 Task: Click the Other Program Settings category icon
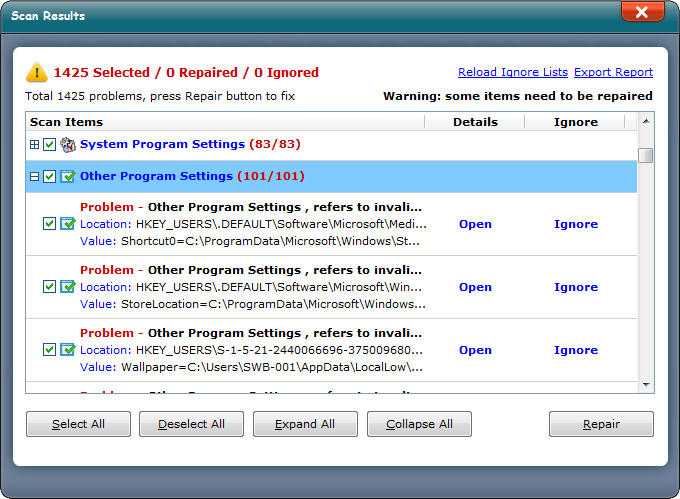(68, 176)
